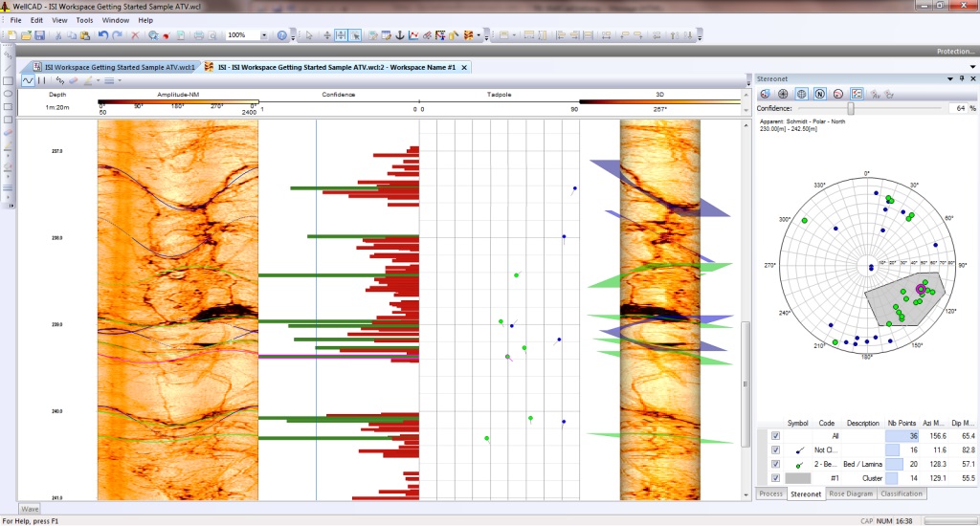Click the red delete X toolbar icon

[x=135, y=35]
